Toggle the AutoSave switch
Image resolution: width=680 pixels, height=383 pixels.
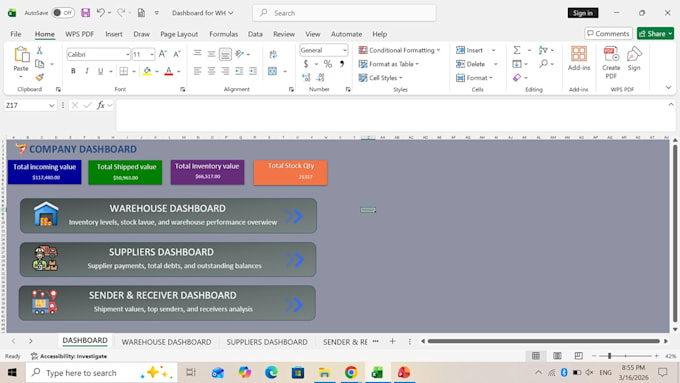click(x=63, y=13)
